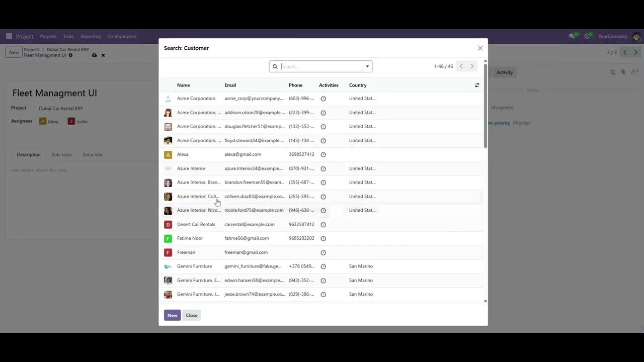Click scroll down arrow of dialog list
Screen dimensions: 644x362
485,301
